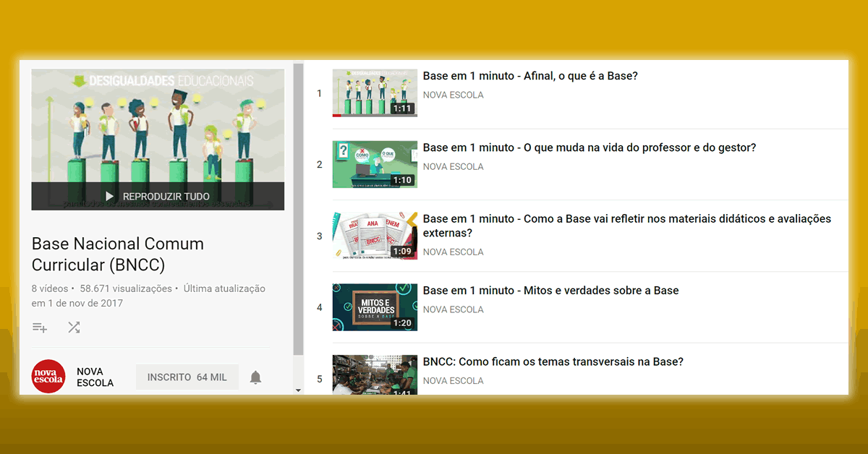Viewport: 868px width, 454px height.
Task: Click the sidebar scrollbar down arrow
Action: 298,390
